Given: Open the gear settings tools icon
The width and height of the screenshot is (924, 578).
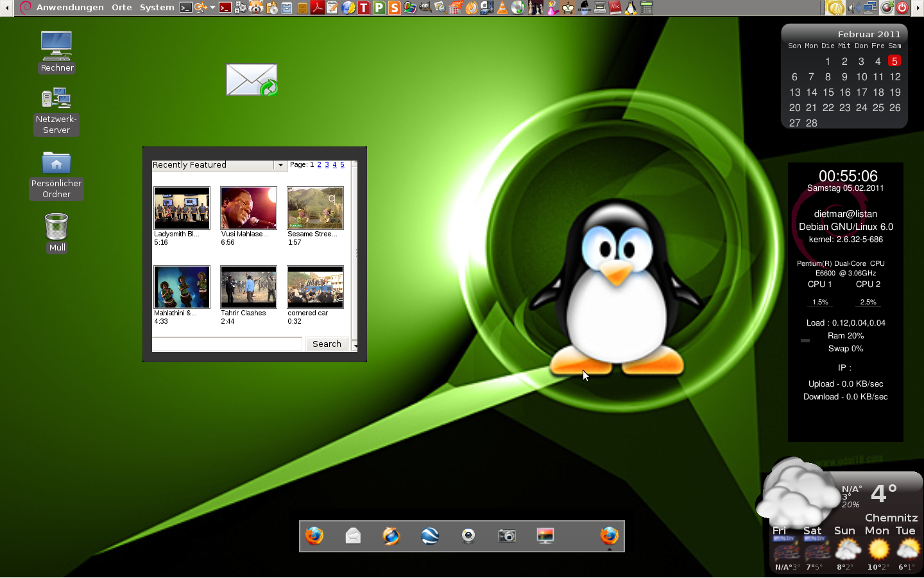Looking at the screenshot, I should (x=241, y=8).
